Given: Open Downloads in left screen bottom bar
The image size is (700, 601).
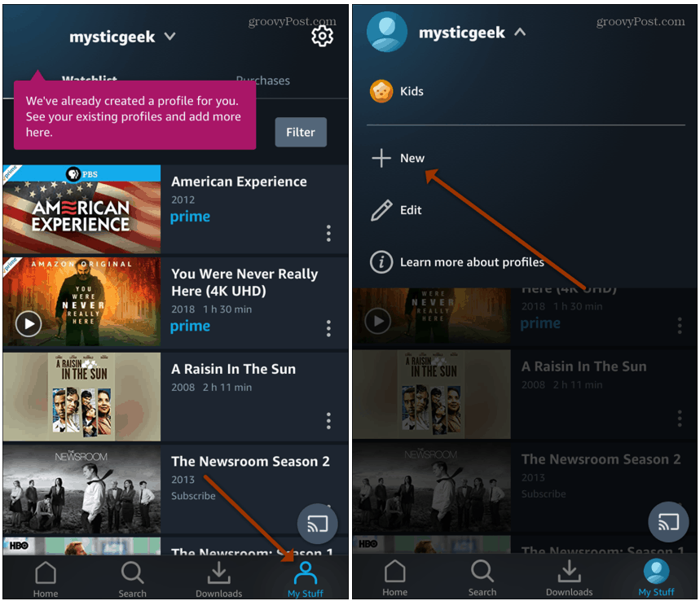Looking at the screenshot, I should point(218,579).
